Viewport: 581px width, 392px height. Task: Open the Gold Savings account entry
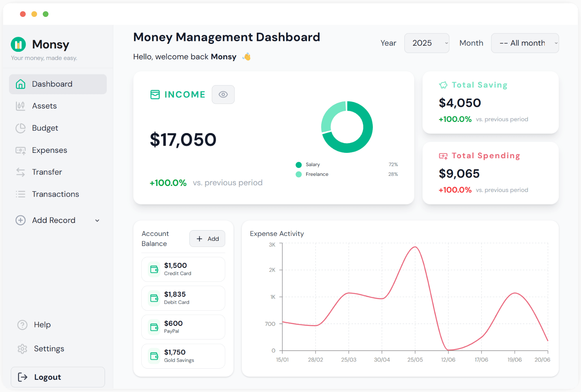183,356
